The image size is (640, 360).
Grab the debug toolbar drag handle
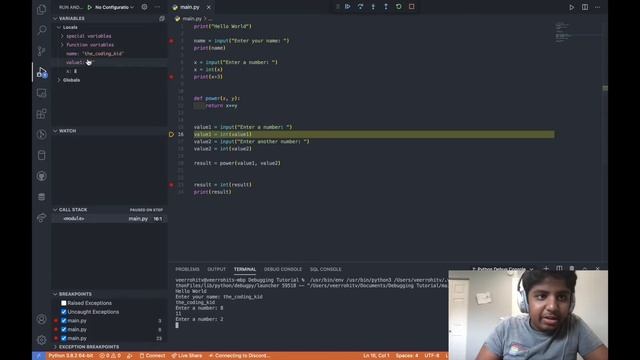point(338,7)
